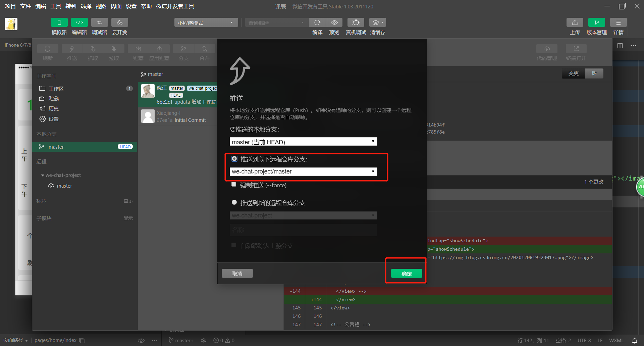Image resolution: width=644 pixels, height=346 pixels.
Task: Select remote branch master under we-chat-project
Action: [x=60, y=186]
